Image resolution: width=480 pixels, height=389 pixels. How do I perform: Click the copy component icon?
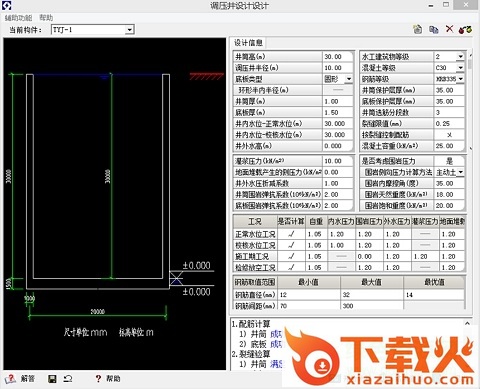pyautogui.click(x=433, y=29)
